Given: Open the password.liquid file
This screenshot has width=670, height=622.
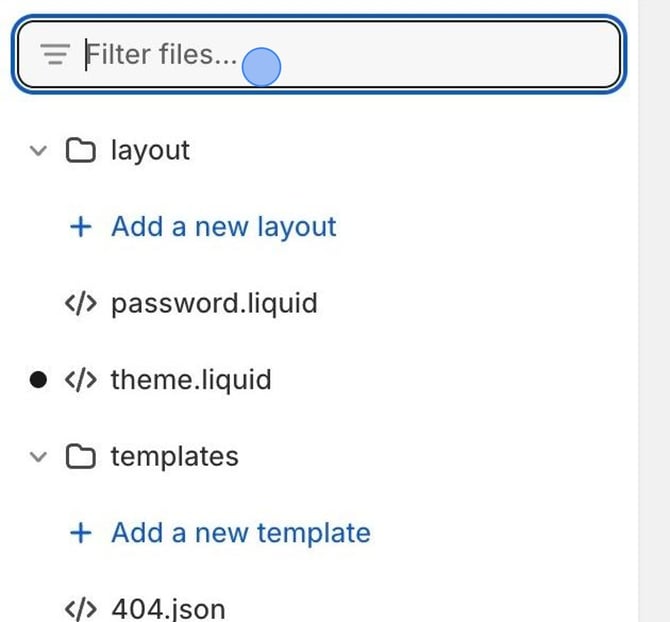Looking at the screenshot, I should (x=214, y=303).
